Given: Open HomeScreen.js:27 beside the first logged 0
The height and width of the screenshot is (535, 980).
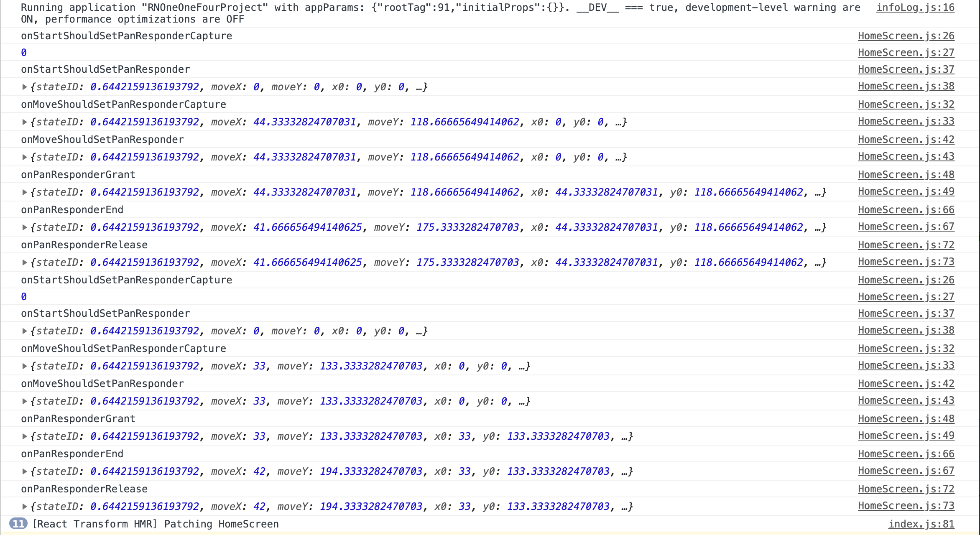Looking at the screenshot, I should pyautogui.click(x=906, y=53).
